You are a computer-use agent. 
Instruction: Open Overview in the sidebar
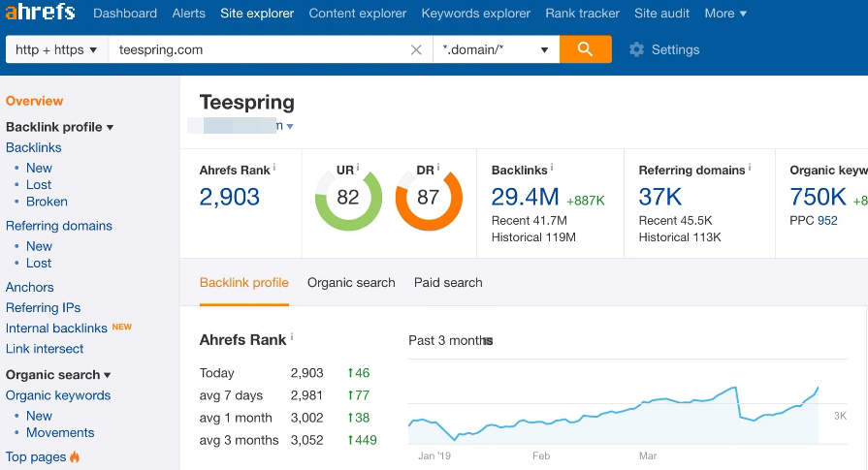[34, 101]
